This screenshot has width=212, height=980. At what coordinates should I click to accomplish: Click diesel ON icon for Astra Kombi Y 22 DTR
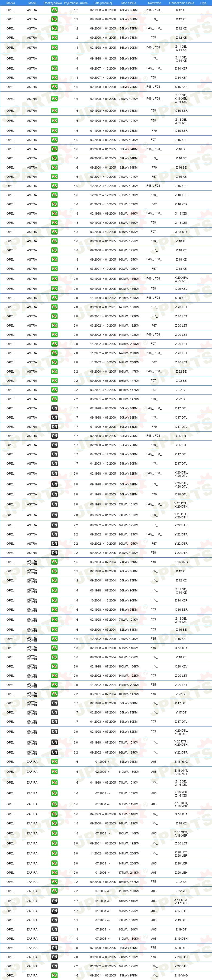pos(54,752)
